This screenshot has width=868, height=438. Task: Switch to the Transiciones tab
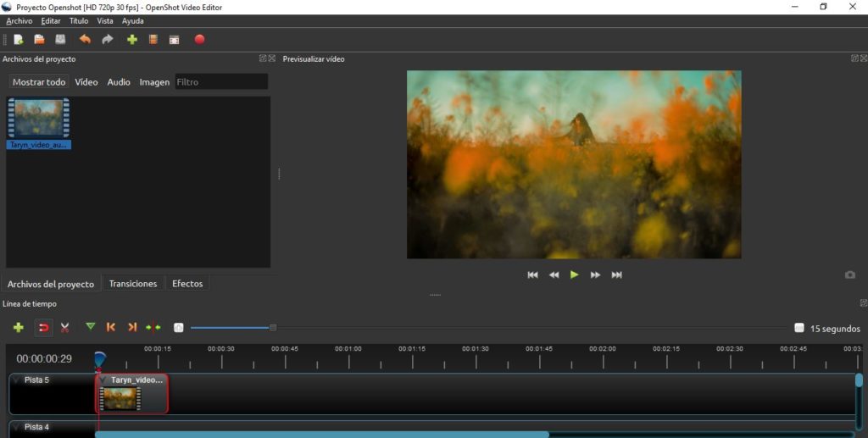(133, 284)
